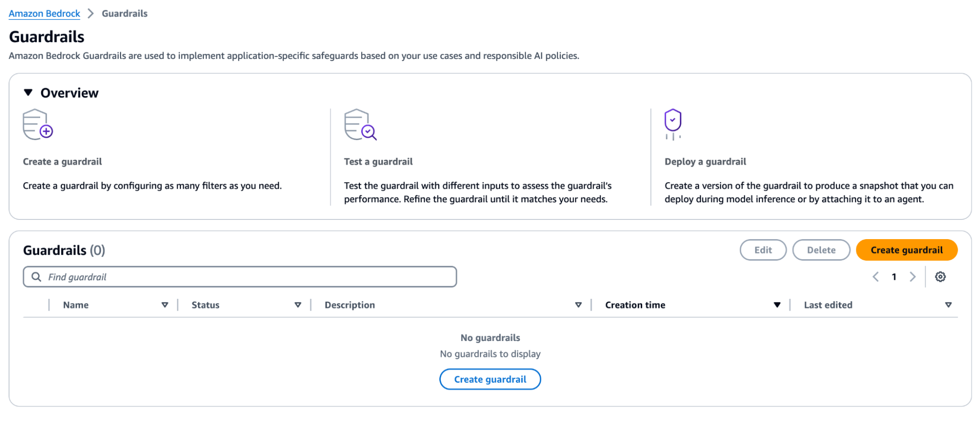Focus the Find guardrail search field
The image size is (980, 440).
[245, 277]
